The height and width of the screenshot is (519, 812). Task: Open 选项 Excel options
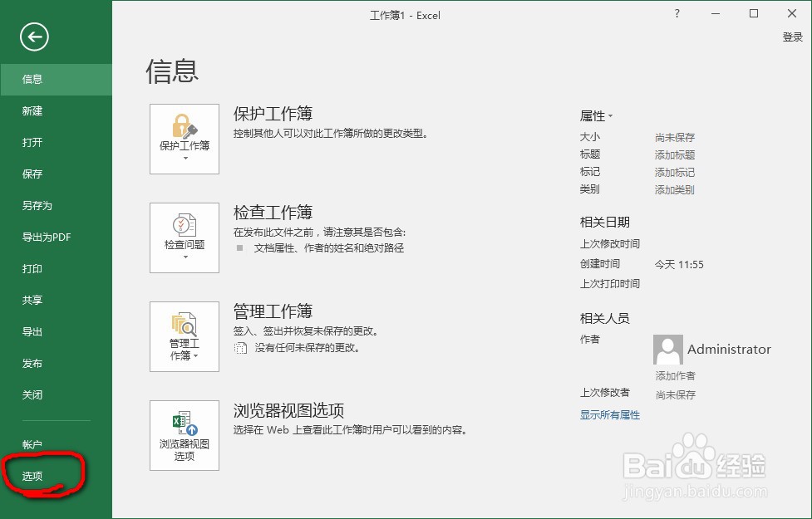pyautogui.click(x=56, y=476)
